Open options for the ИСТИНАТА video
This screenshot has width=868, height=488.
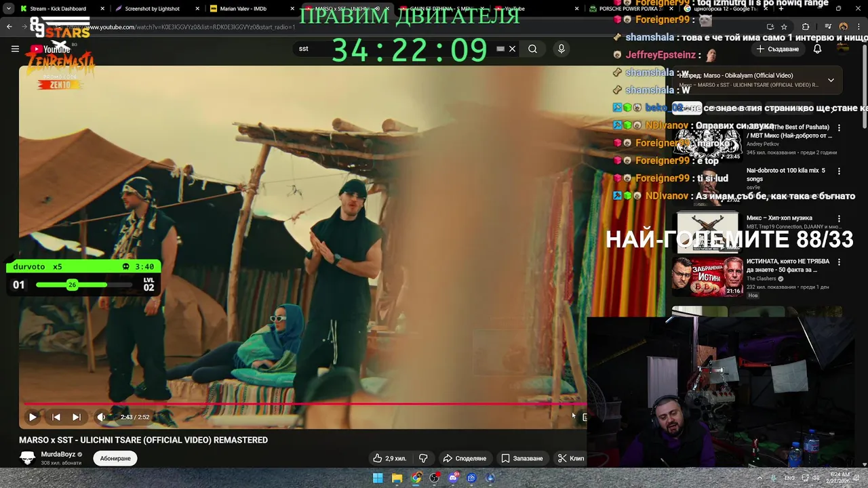pos(839,262)
